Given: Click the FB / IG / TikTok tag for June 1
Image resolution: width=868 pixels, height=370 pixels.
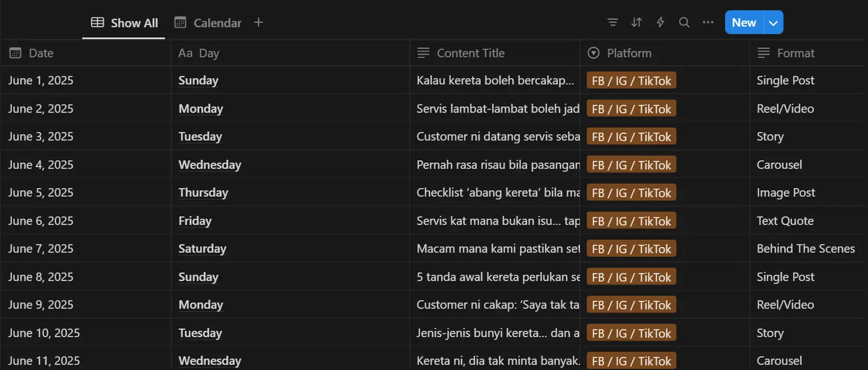Looking at the screenshot, I should (631, 81).
